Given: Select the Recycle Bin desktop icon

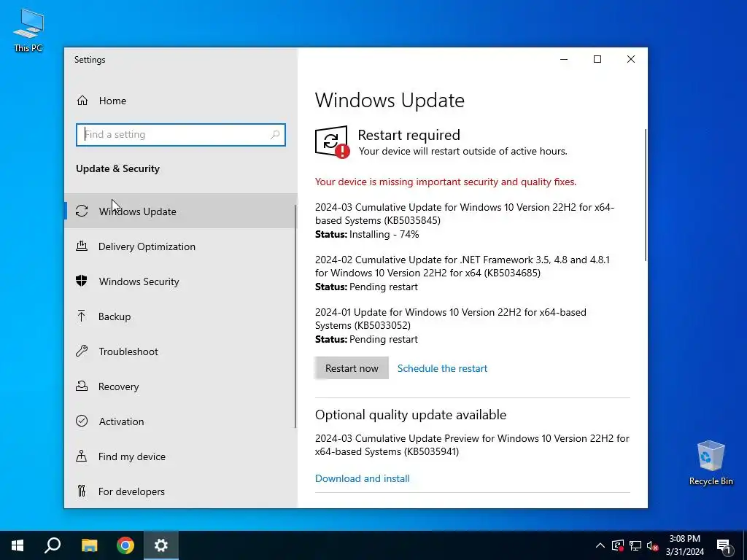Looking at the screenshot, I should pos(711,463).
